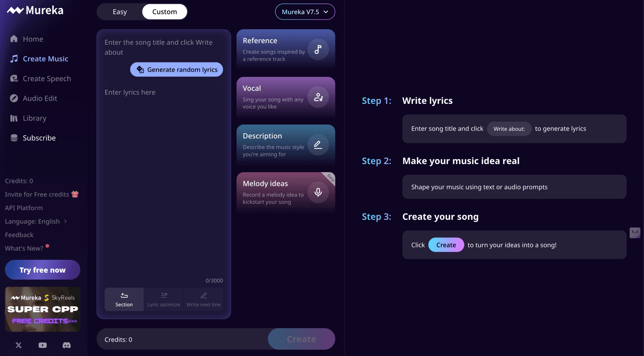Image resolution: width=644 pixels, height=356 pixels.
Task: Select the Description card
Action: pos(286,145)
